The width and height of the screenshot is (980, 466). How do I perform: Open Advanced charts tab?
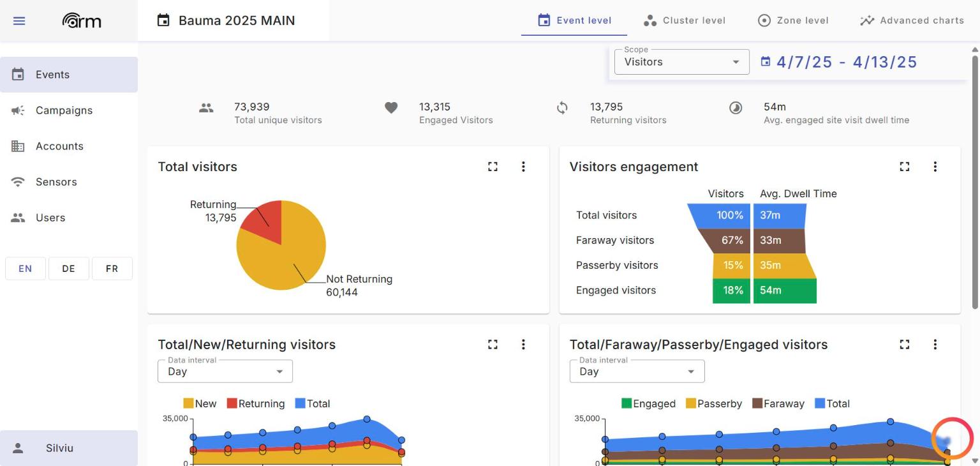[x=912, y=20]
